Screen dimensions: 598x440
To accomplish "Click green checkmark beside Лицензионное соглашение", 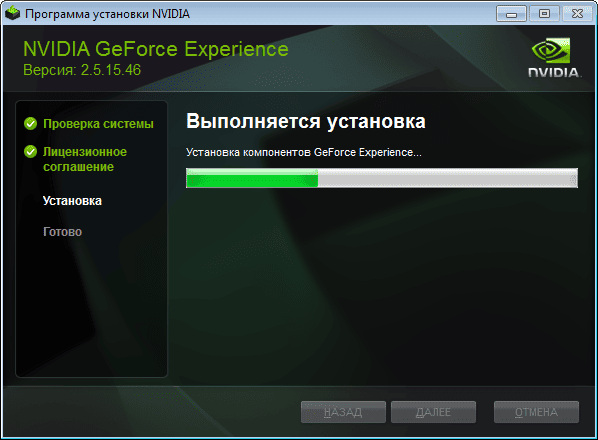I will tap(31, 152).
